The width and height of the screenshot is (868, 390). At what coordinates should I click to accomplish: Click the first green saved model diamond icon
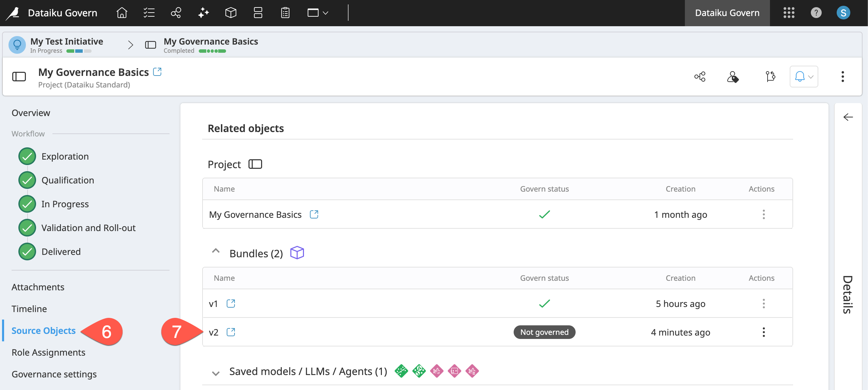point(401,371)
